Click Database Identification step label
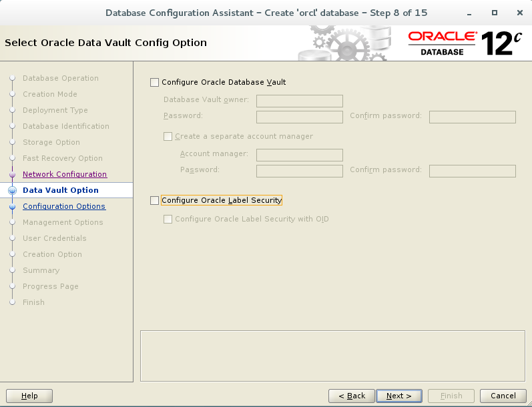The height and width of the screenshot is (407, 532). coord(66,126)
